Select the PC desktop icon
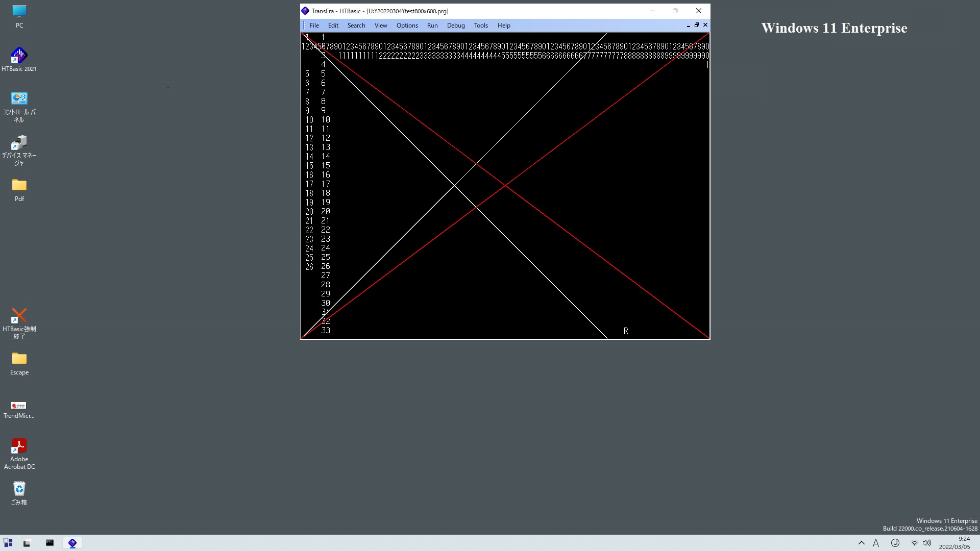 tap(19, 16)
